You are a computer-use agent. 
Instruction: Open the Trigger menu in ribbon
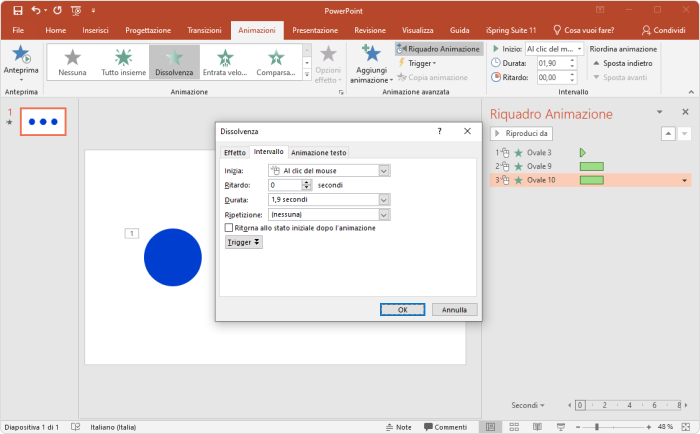(417, 63)
